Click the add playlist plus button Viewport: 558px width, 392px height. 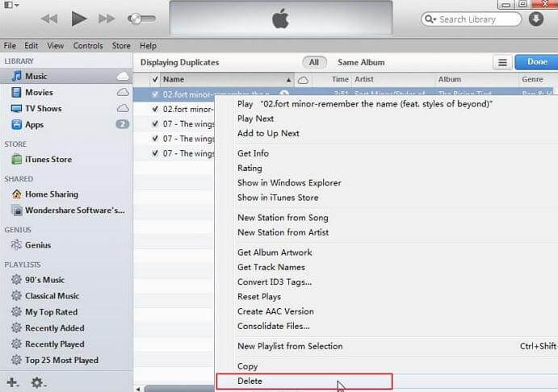pos(12,383)
